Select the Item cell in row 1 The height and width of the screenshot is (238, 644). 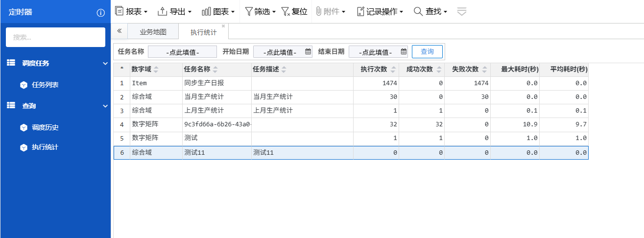coord(156,83)
